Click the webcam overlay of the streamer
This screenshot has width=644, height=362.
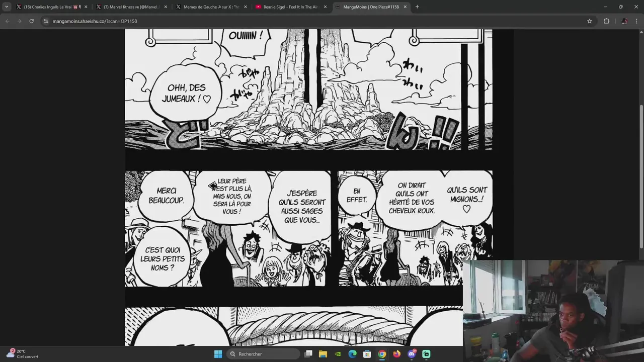click(x=553, y=311)
